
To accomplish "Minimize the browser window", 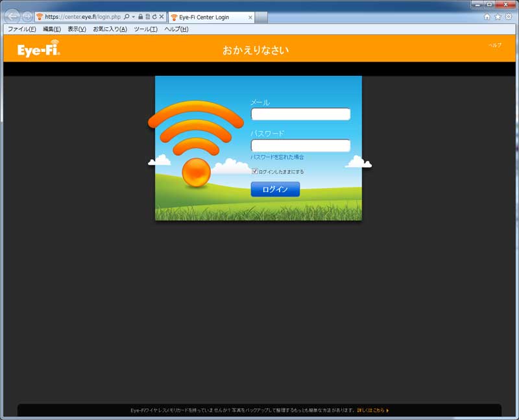I will [x=477, y=5].
